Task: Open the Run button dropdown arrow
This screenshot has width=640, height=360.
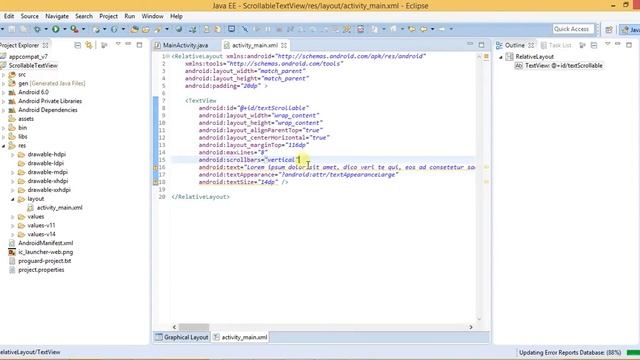Action: click(x=64, y=29)
